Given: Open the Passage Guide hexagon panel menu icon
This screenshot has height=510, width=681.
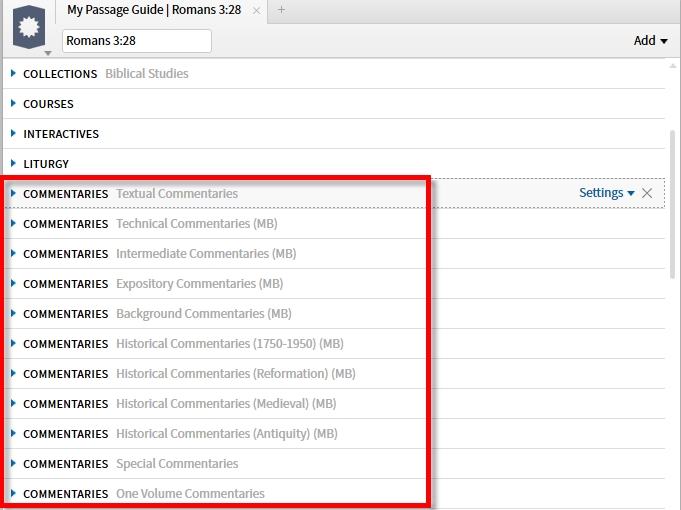Looking at the screenshot, I should coord(29,27).
